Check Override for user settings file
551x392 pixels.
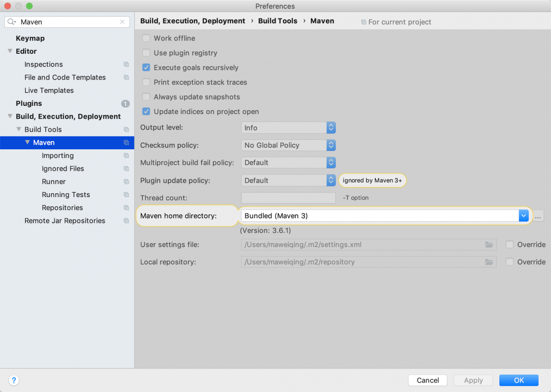tap(510, 245)
